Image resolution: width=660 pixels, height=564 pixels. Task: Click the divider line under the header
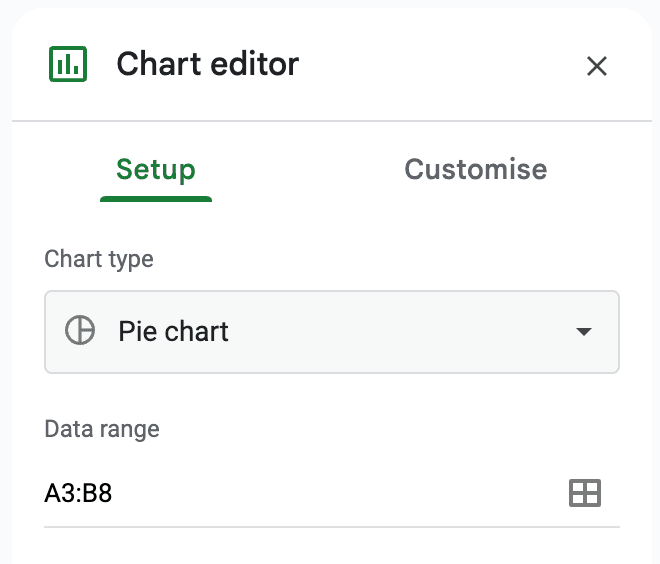click(x=332, y=121)
